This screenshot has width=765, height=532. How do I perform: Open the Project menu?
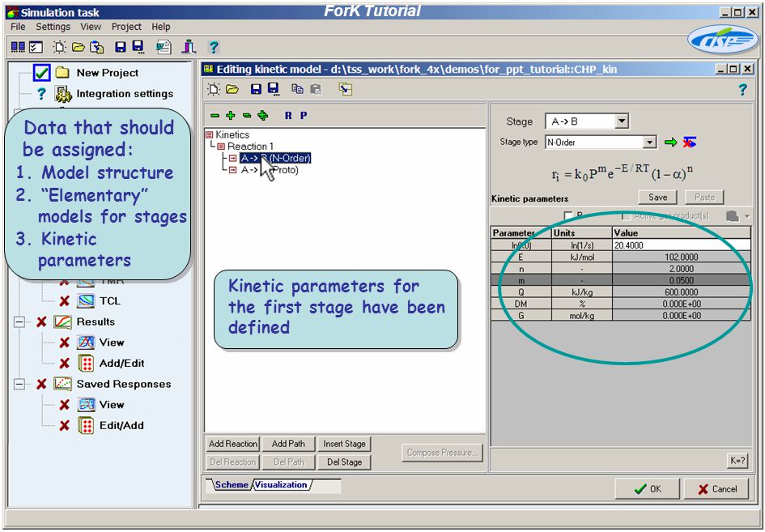[126, 27]
